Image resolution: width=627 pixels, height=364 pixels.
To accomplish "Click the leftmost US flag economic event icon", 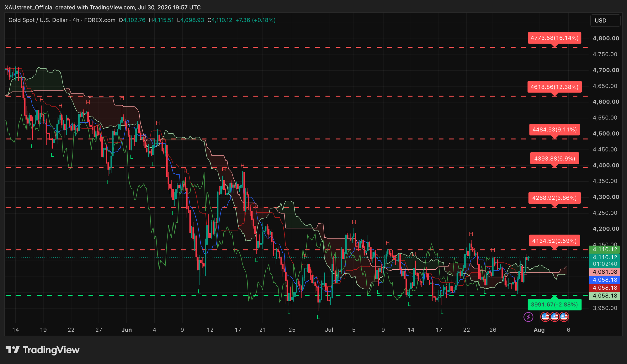I will pyautogui.click(x=545, y=317).
